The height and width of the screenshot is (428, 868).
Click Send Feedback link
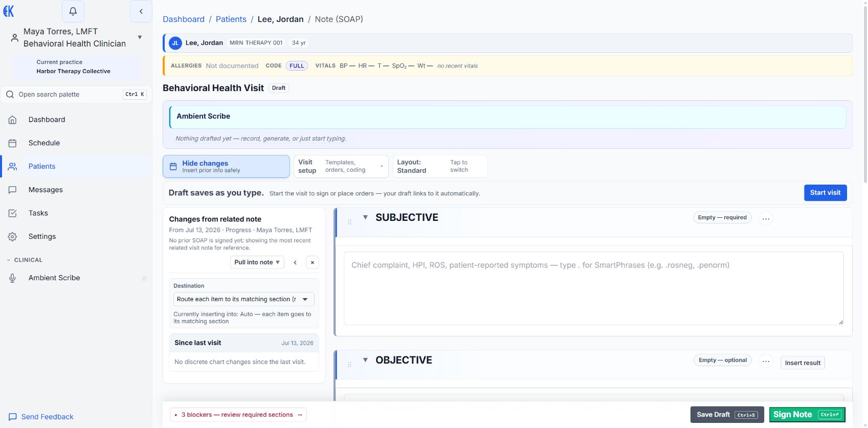(x=41, y=417)
